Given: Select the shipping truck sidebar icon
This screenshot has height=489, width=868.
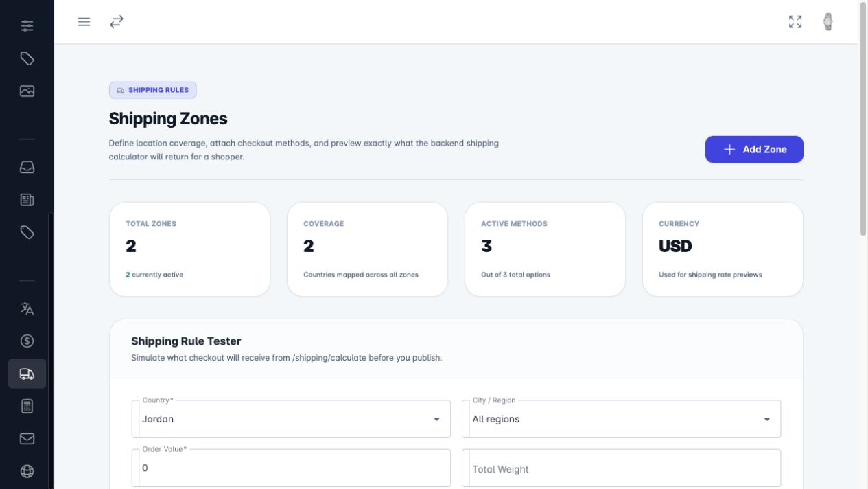Looking at the screenshot, I should click(x=27, y=374).
